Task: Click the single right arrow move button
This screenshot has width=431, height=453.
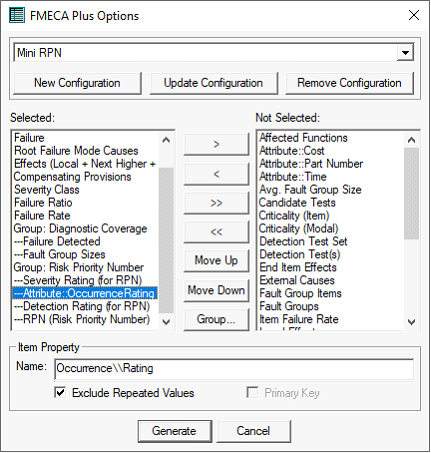Action: click(216, 144)
